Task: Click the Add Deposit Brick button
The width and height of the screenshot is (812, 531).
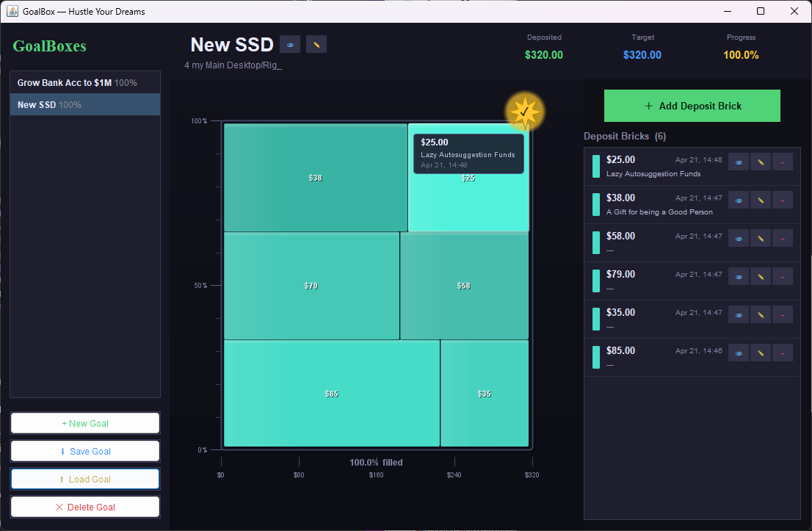Action: [x=692, y=106]
